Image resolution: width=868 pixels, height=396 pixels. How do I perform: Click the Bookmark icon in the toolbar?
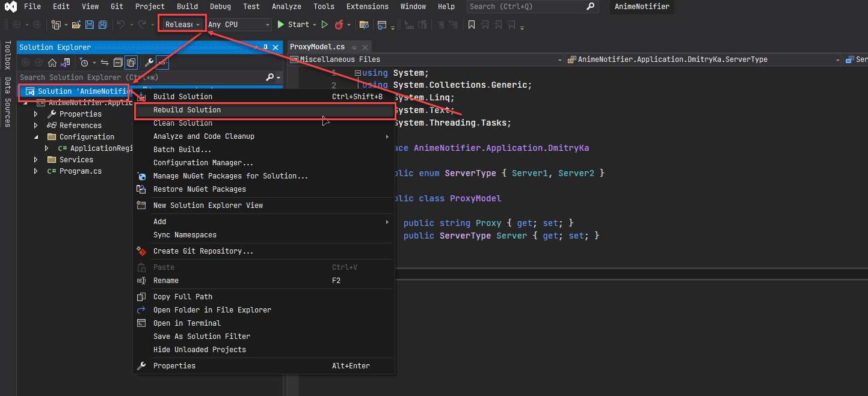[x=472, y=25]
